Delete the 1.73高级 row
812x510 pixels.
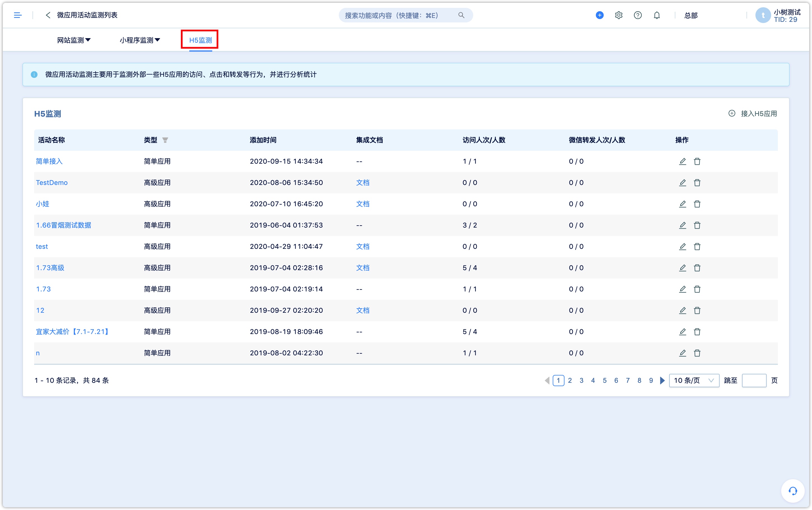[x=697, y=268]
